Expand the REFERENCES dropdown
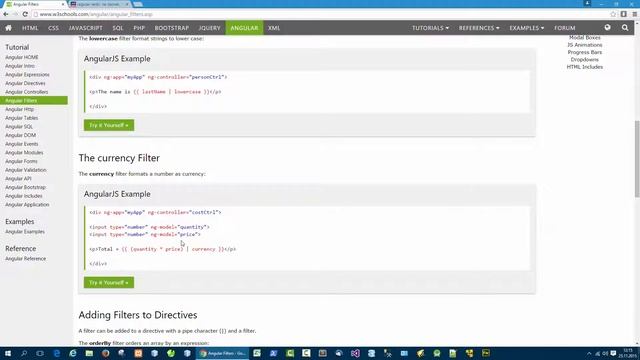Image resolution: width=640 pixels, height=360 pixels. [479, 28]
